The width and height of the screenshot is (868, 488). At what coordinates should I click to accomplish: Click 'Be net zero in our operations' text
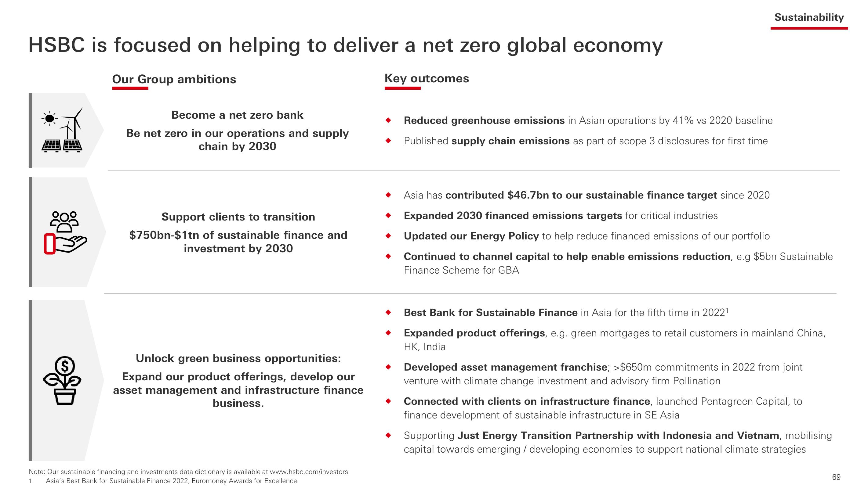(x=237, y=140)
